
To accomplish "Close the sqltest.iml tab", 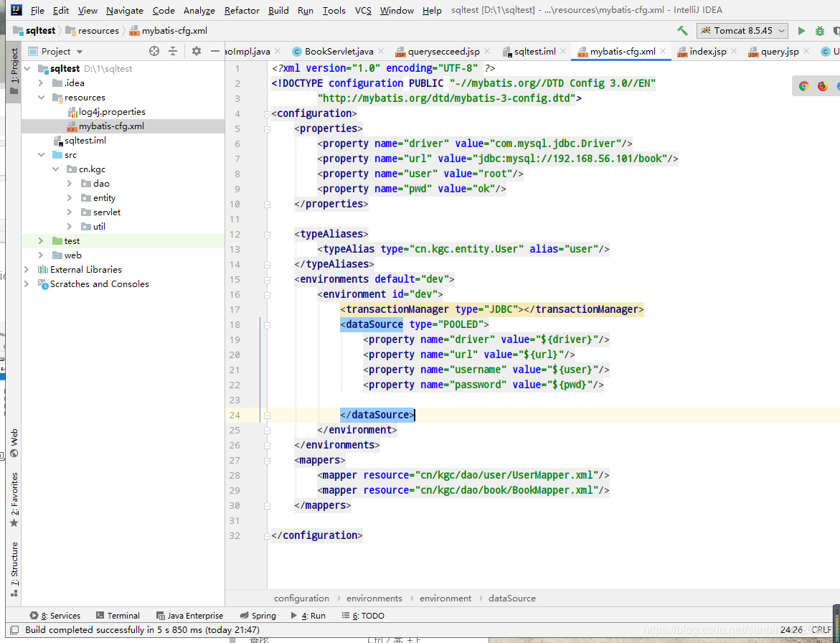I will [x=563, y=51].
